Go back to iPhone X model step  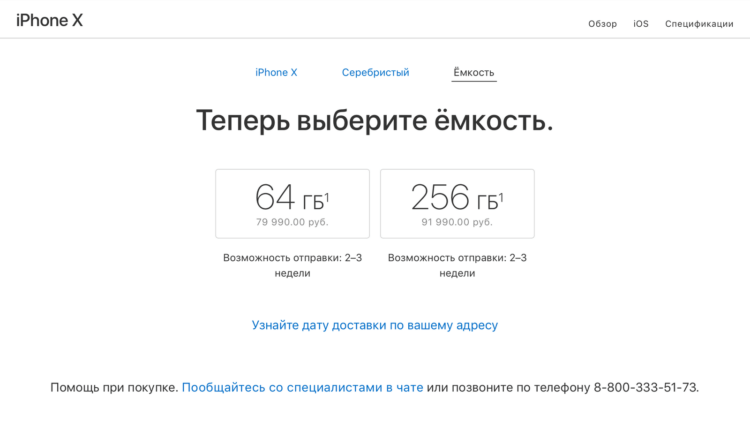pos(276,72)
